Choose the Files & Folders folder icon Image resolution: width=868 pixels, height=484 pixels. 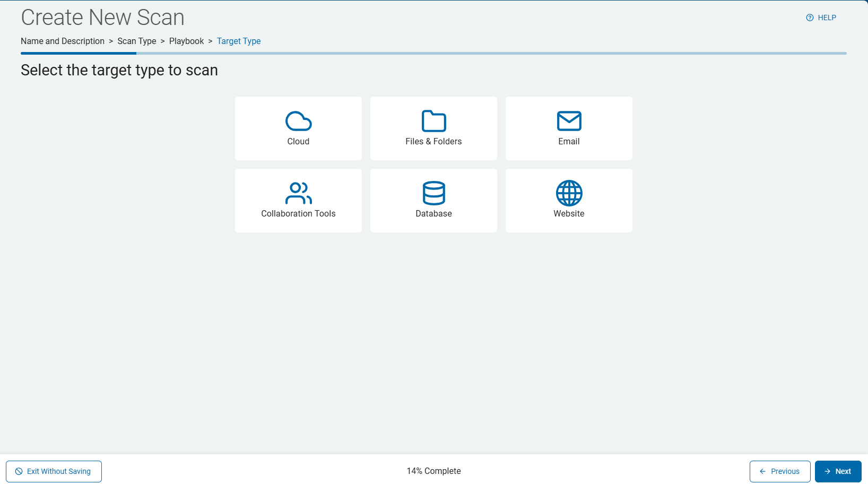click(433, 121)
